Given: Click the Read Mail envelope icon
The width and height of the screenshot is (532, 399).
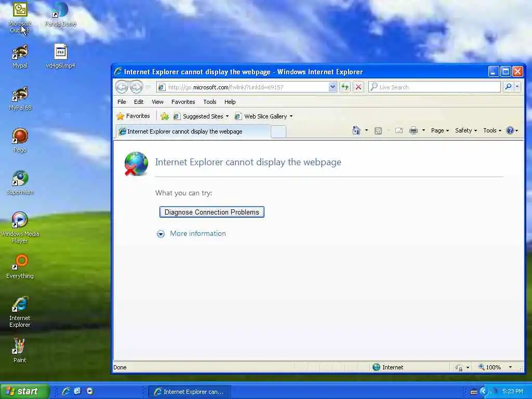Looking at the screenshot, I should coord(399,130).
